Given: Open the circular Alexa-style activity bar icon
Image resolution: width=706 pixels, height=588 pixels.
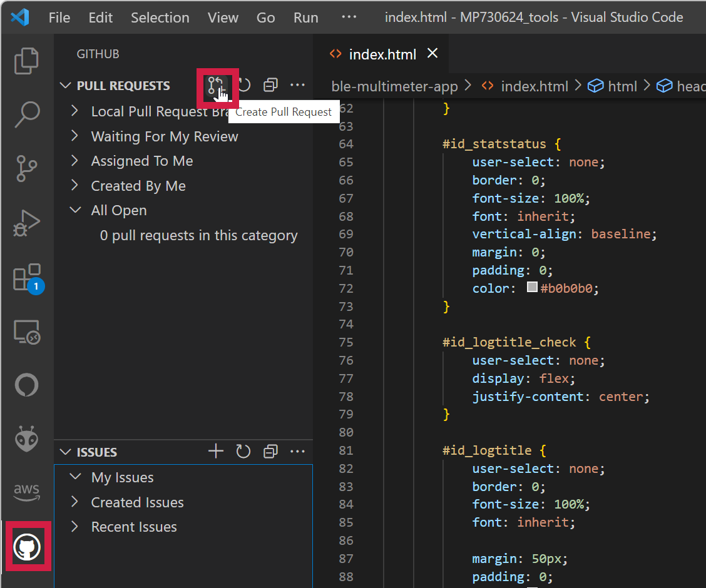Looking at the screenshot, I should [26, 385].
